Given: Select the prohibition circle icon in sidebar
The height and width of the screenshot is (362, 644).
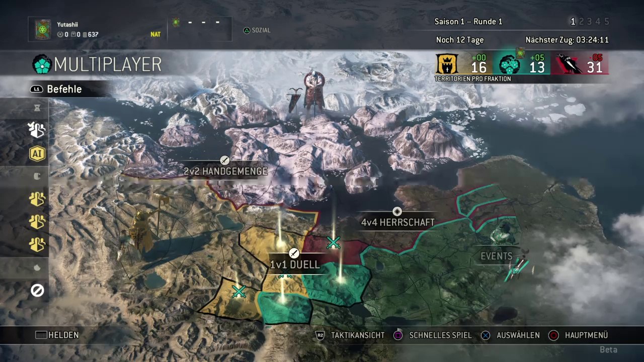Looking at the screenshot, I should tap(37, 290).
